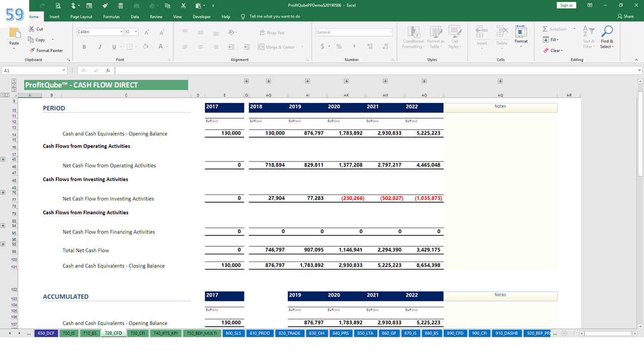The width and height of the screenshot is (644, 362).
Task: Click the Share button
Action: tap(625, 17)
